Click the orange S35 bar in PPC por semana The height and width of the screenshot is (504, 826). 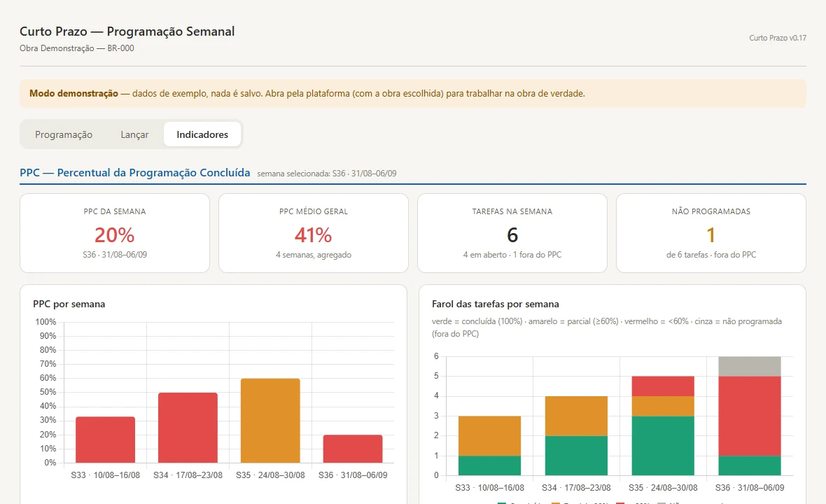pos(270,421)
